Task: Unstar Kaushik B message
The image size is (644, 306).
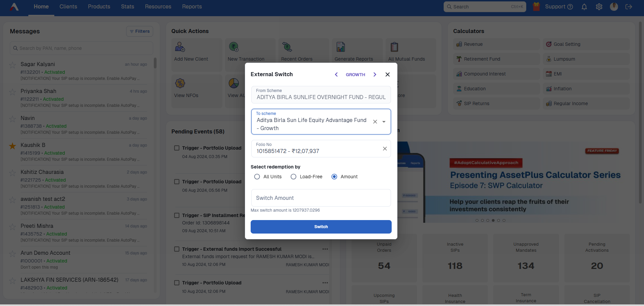Action: click(x=12, y=146)
